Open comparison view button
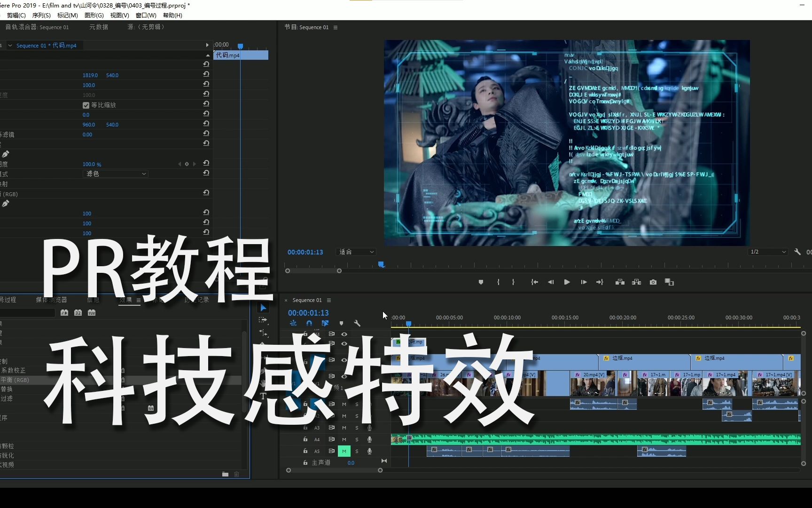This screenshot has height=508, width=812. (x=669, y=282)
